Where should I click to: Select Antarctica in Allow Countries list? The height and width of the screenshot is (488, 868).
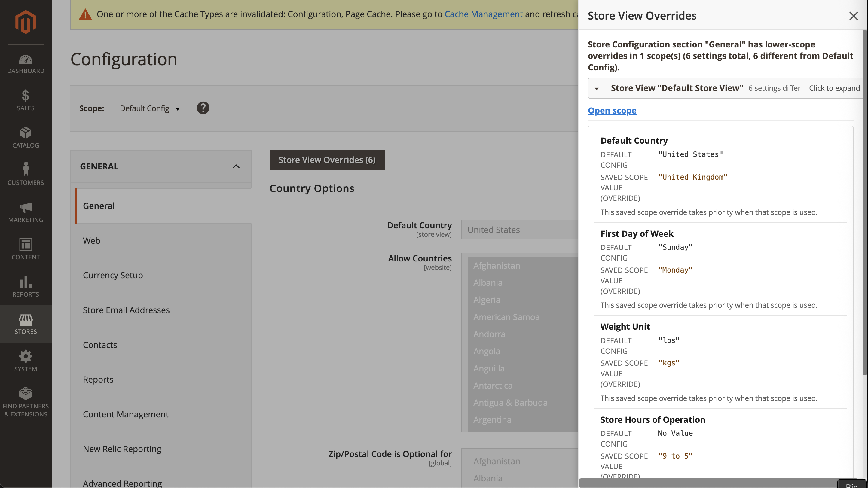pos(523,386)
